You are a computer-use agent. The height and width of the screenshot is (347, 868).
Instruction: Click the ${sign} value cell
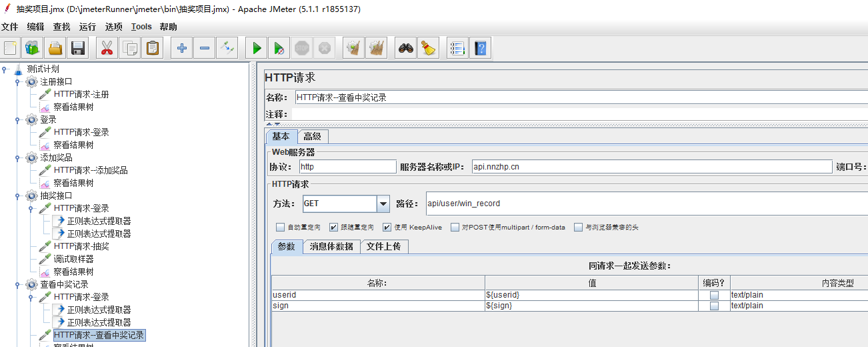591,306
